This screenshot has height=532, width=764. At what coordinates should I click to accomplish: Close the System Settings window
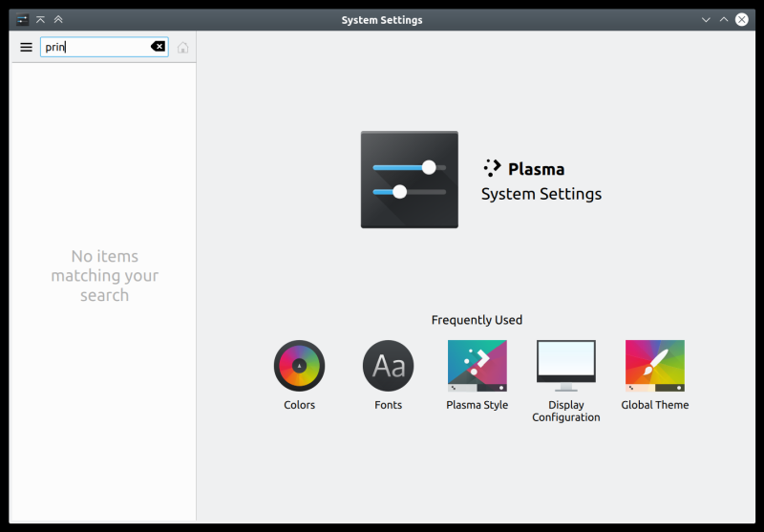point(742,19)
